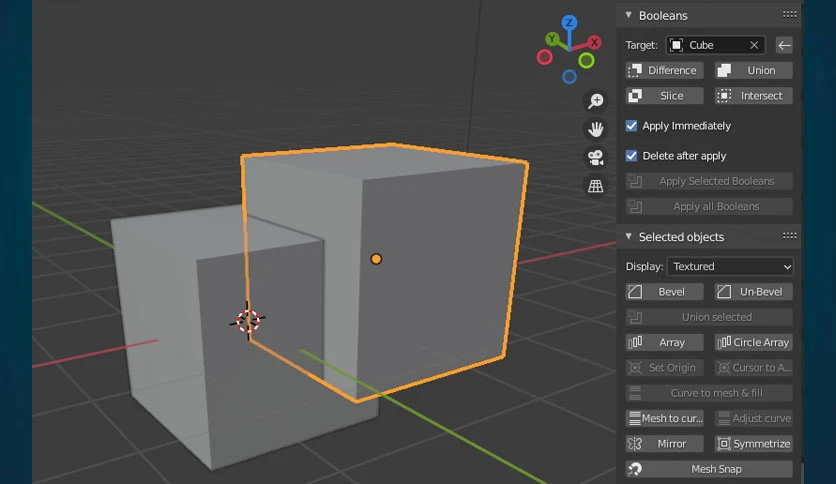This screenshot has height=484, width=836.
Task: Clear the Cube target with X
Action: (x=754, y=45)
